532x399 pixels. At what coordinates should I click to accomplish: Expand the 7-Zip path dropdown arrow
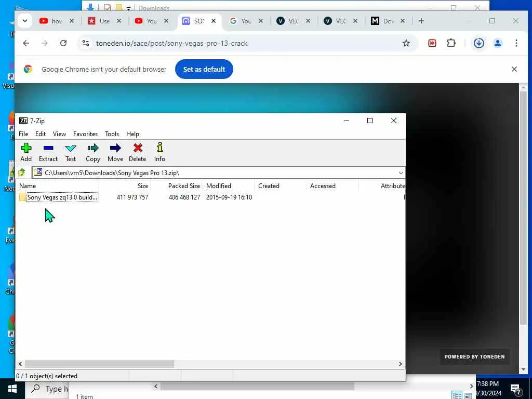(x=401, y=172)
